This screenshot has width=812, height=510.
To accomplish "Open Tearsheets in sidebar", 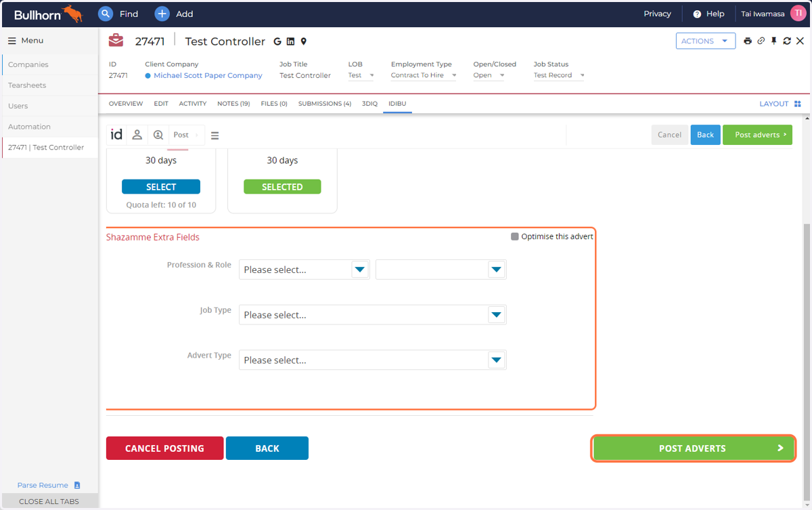I will pyautogui.click(x=50, y=85).
